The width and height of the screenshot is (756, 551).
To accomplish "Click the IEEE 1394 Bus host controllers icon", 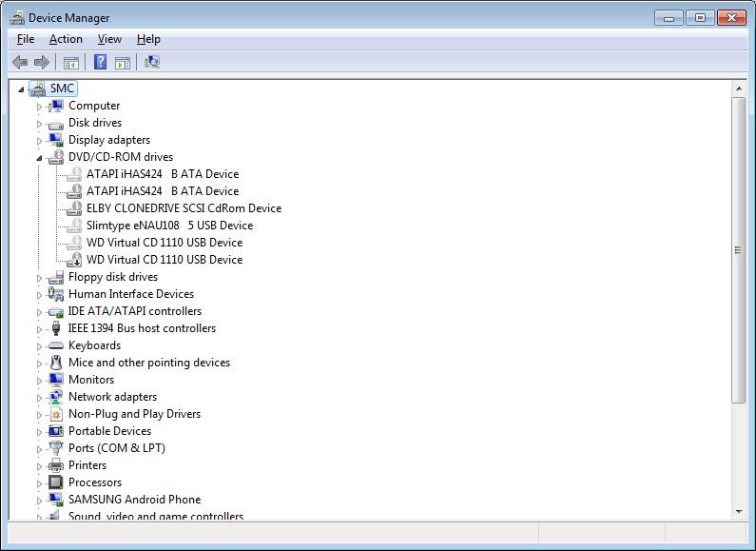I will tap(56, 328).
